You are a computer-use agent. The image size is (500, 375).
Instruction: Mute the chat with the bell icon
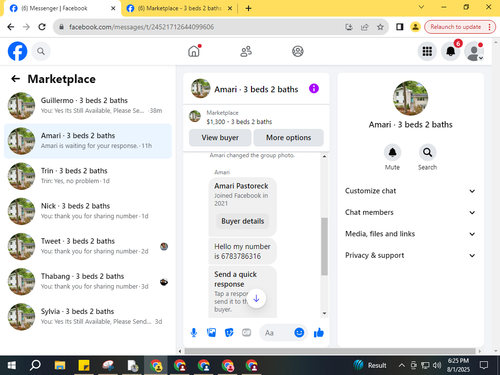tap(392, 153)
